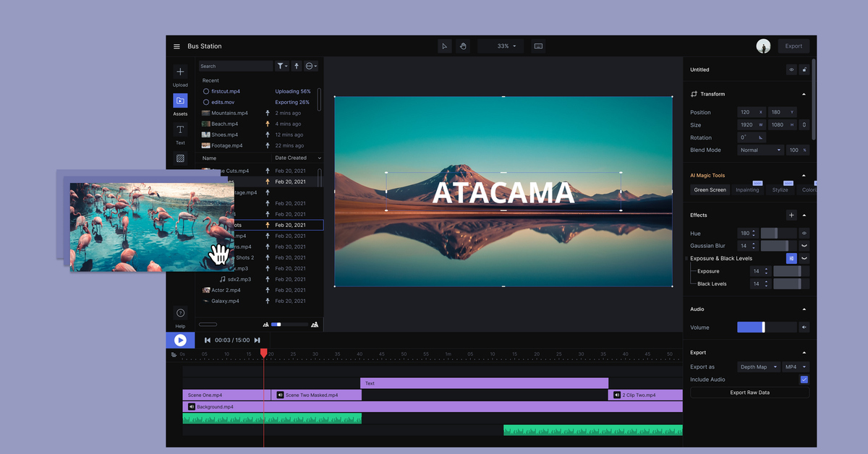The image size is (868, 454).
Task: Click the Volume slider
Action: pyautogui.click(x=766, y=327)
